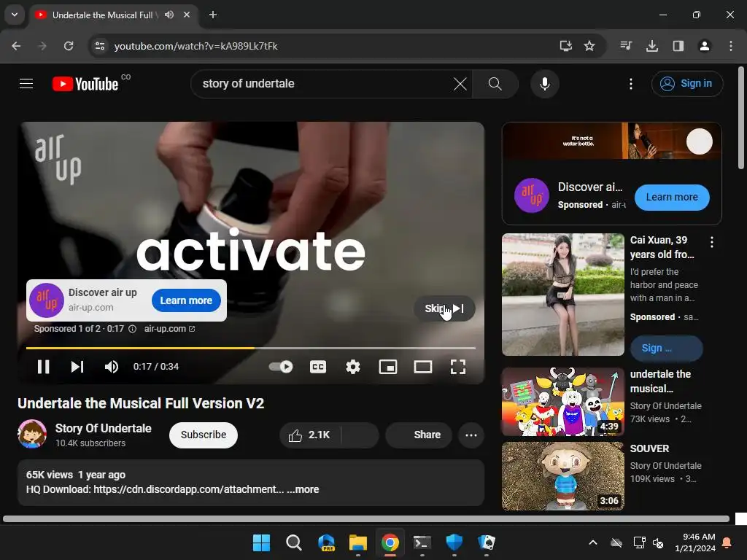
Task: Open a new browser tab
Action: (213, 15)
